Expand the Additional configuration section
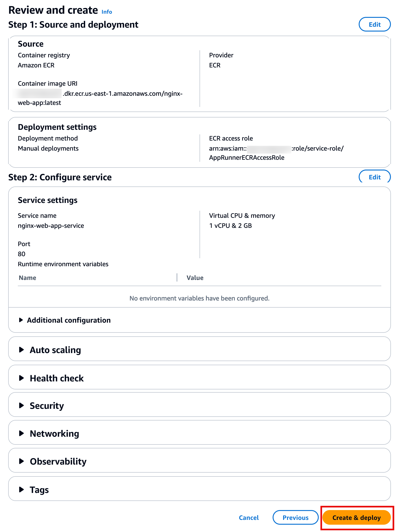Image resolution: width=395 pixels, height=532 pixels. coord(69,320)
